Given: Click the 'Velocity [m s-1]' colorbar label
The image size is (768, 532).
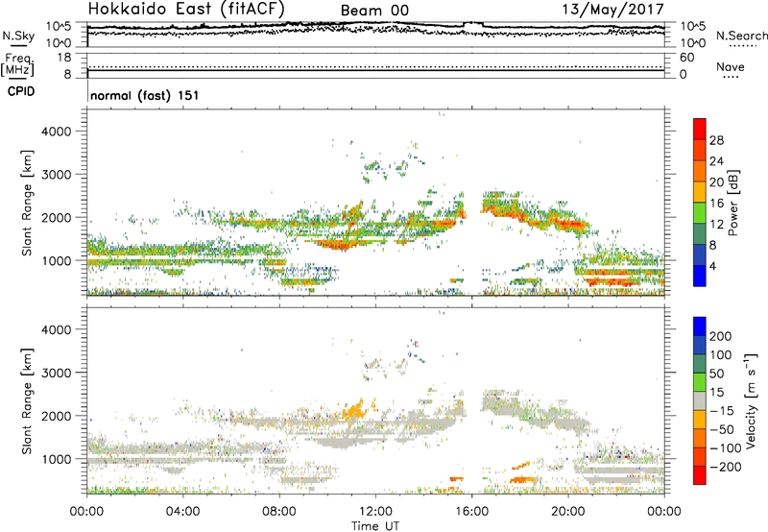Looking at the screenshot, I should pos(751,400).
